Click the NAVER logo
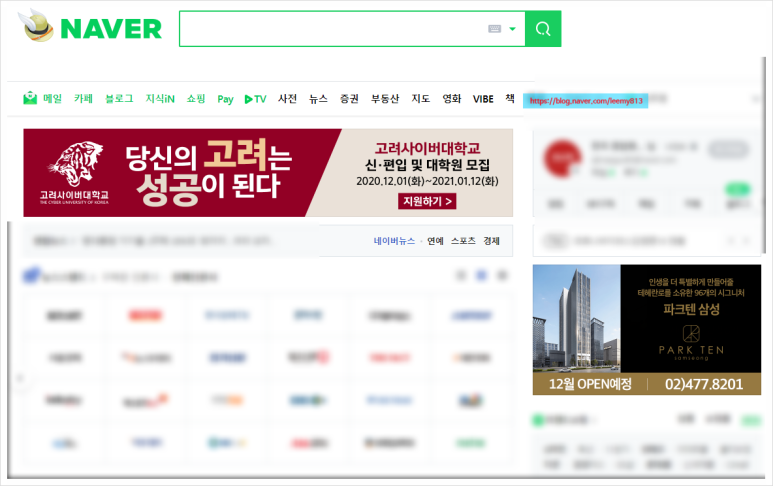The width and height of the screenshot is (773, 486). coord(111,29)
